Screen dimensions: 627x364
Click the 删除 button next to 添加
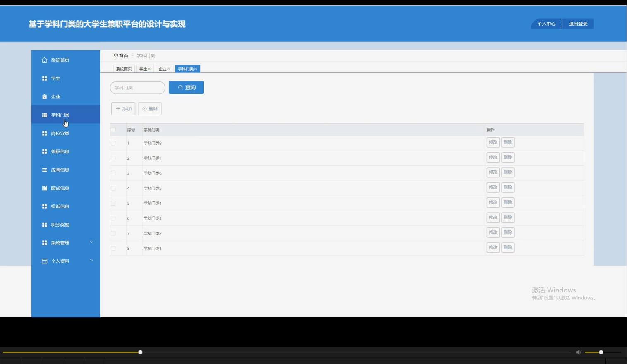point(150,109)
